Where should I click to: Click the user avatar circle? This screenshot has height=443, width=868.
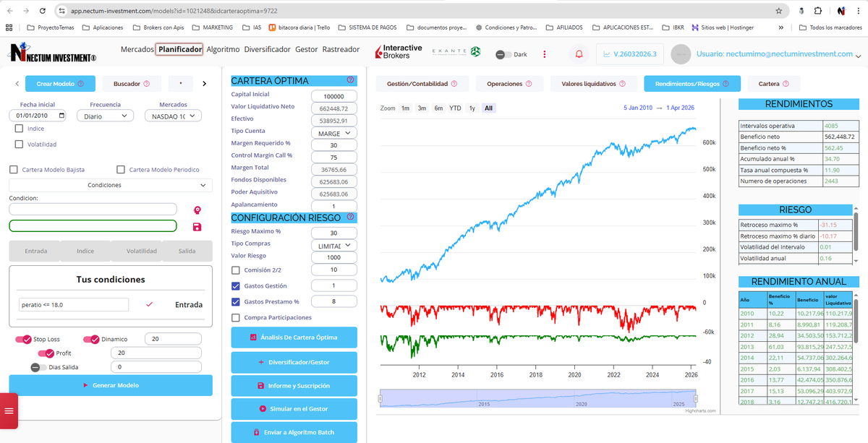(x=681, y=54)
